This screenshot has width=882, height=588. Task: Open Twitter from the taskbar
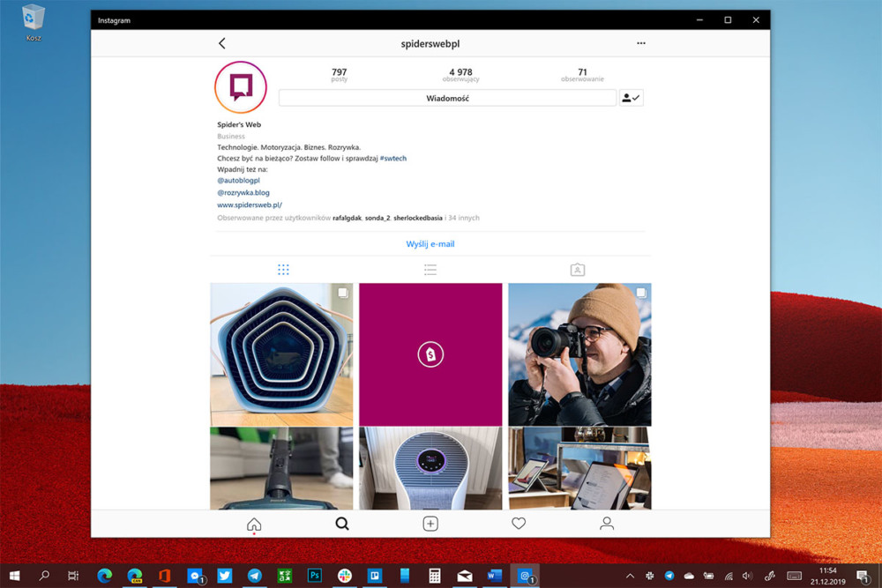(224, 576)
